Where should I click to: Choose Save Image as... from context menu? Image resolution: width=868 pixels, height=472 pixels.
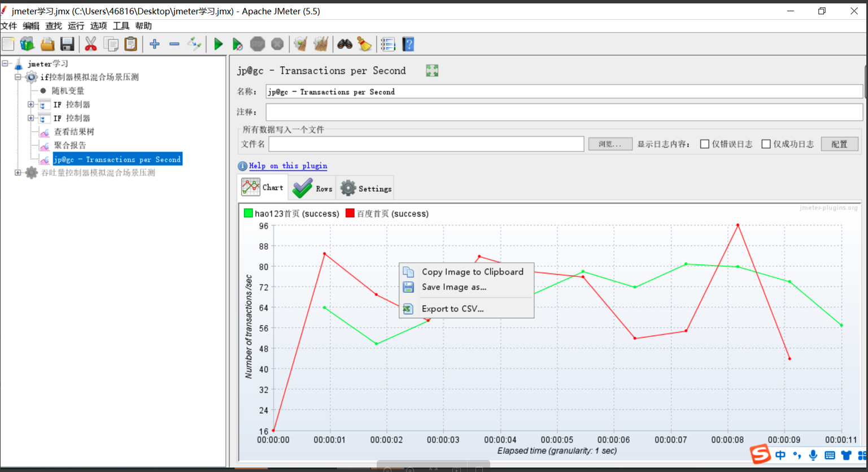466,287
